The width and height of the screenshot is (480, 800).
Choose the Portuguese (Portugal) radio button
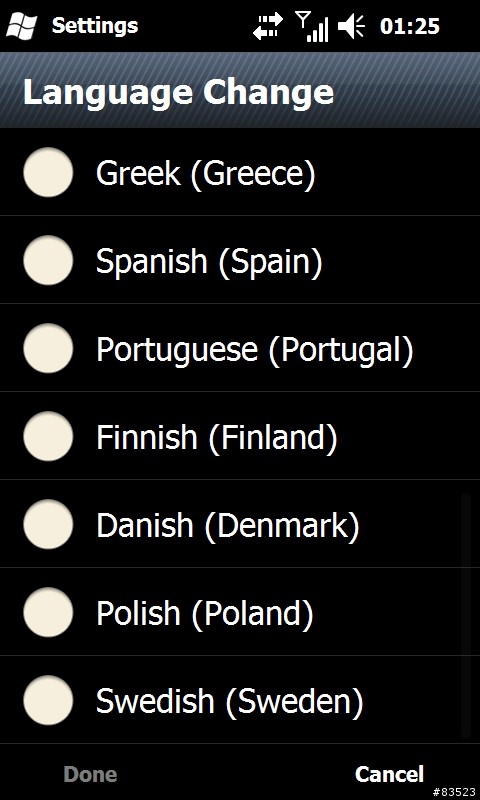pyautogui.click(x=48, y=348)
